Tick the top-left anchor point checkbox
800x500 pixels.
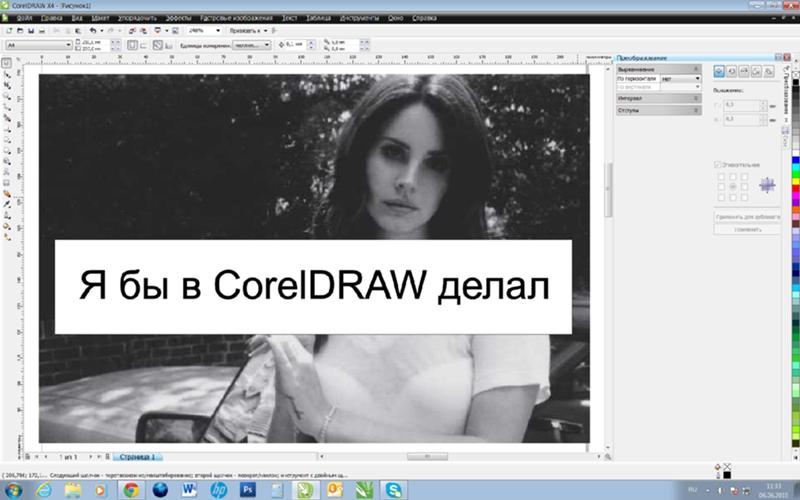721,177
